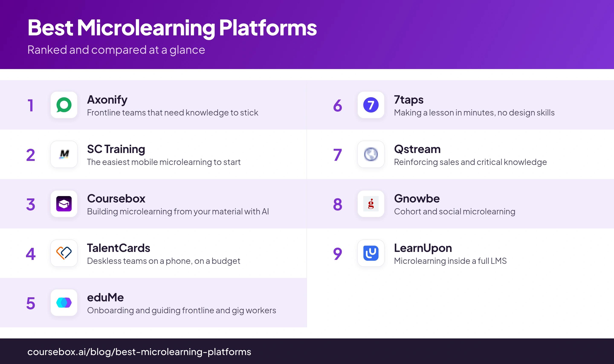Click the 7taps blue circle logo
Image resolution: width=614 pixels, height=364 pixels.
[371, 105]
